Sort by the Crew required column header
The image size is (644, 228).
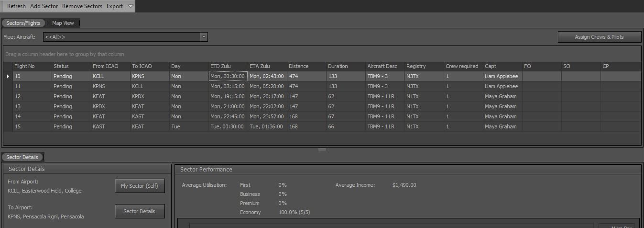[463, 66]
